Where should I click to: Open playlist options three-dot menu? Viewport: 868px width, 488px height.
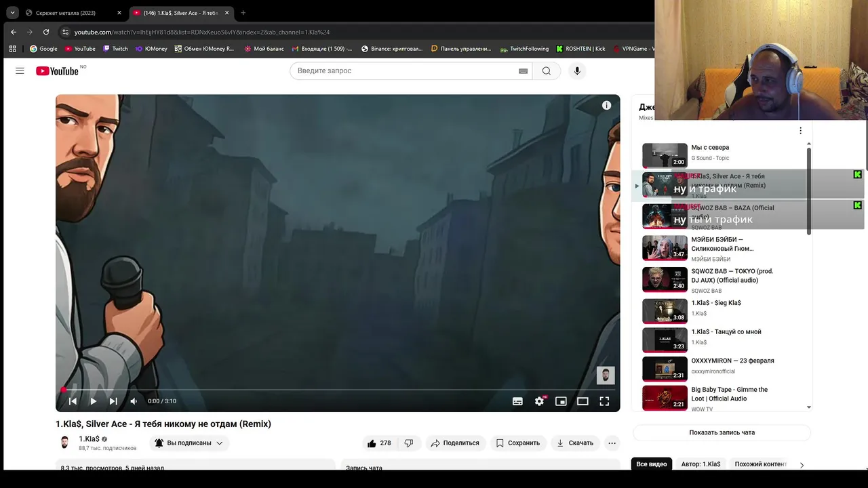pyautogui.click(x=800, y=131)
